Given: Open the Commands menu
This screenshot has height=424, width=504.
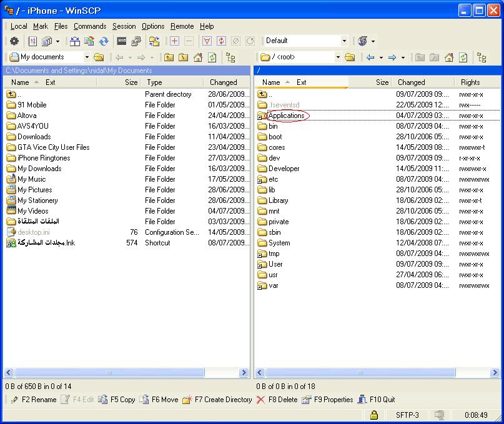Looking at the screenshot, I should pyautogui.click(x=90, y=26).
